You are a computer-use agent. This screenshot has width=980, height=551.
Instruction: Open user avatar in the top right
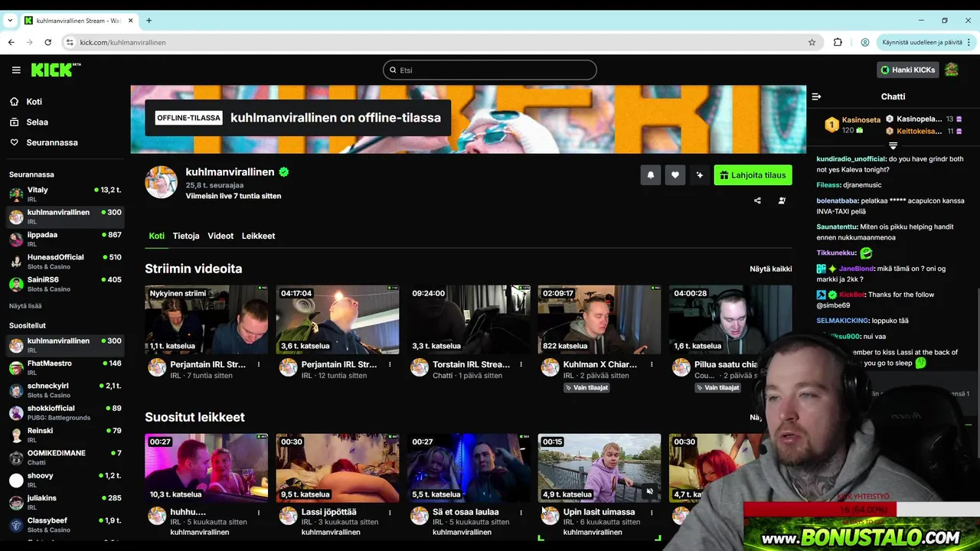(952, 70)
